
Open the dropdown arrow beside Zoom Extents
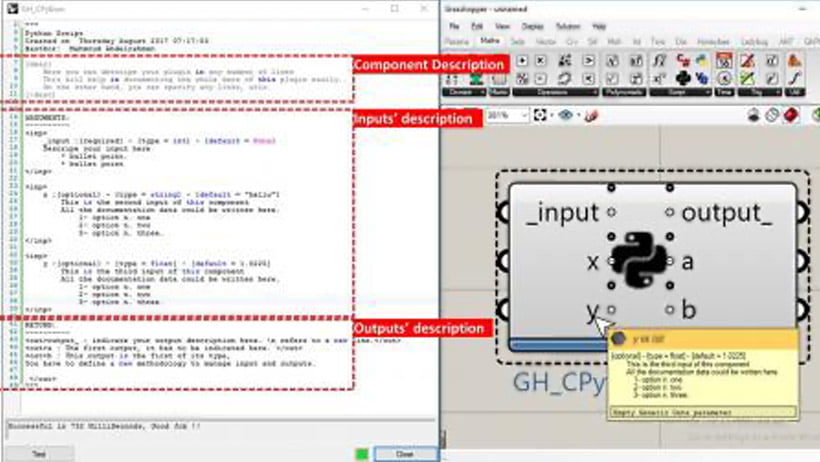[551, 116]
